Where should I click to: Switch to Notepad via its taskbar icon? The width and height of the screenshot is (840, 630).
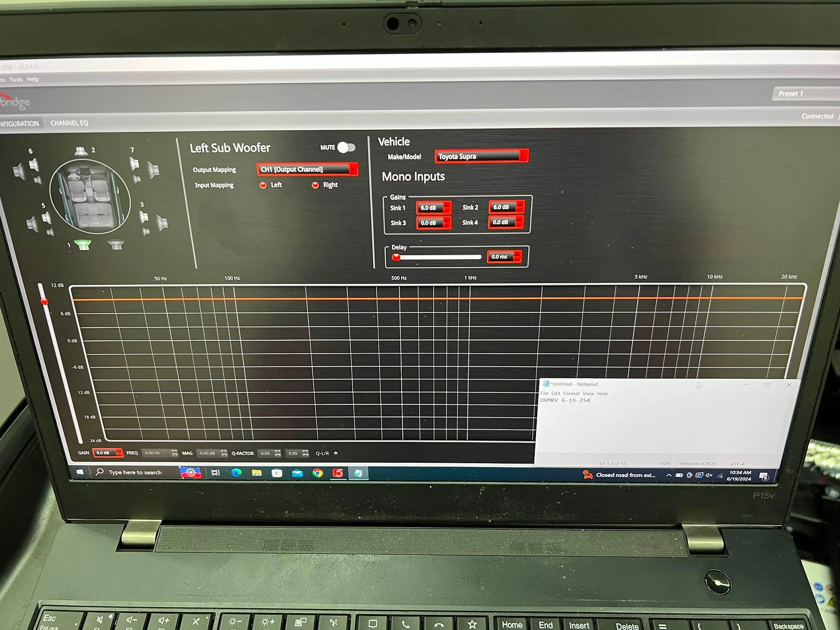point(358,474)
